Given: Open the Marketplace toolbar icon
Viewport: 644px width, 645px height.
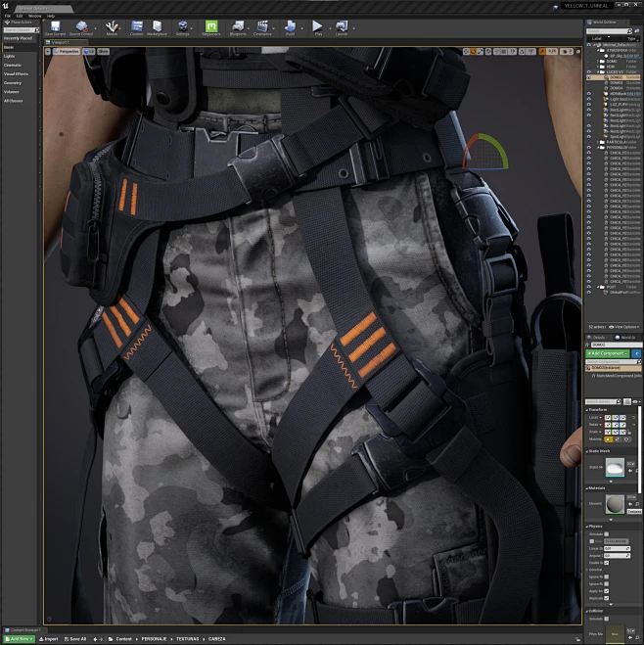Looking at the screenshot, I should tap(158, 26).
